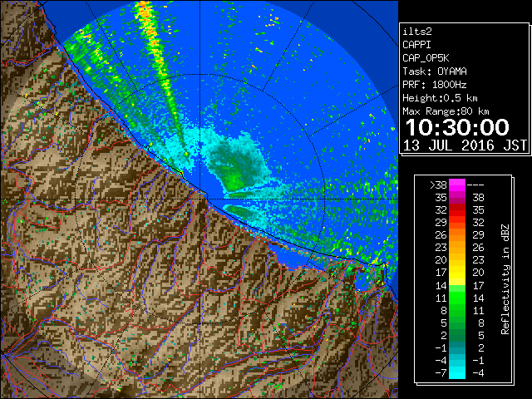Viewport: 532px width, 399px height.
Task: Click the 'Max Range:80 km' line
Action: pos(446,111)
